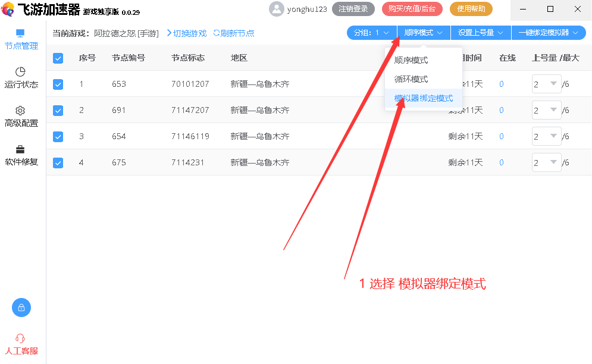Open the 一键绑定模拟器 dropdown

pos(549,33)
